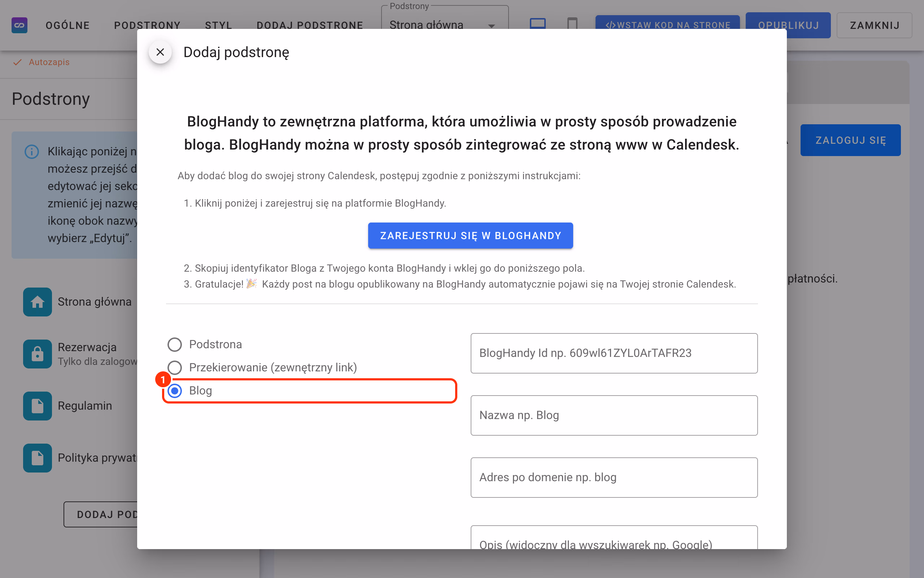
Task: Click DODAJ PODSTRONĘ in the top bar
Action: pos(310,25)
